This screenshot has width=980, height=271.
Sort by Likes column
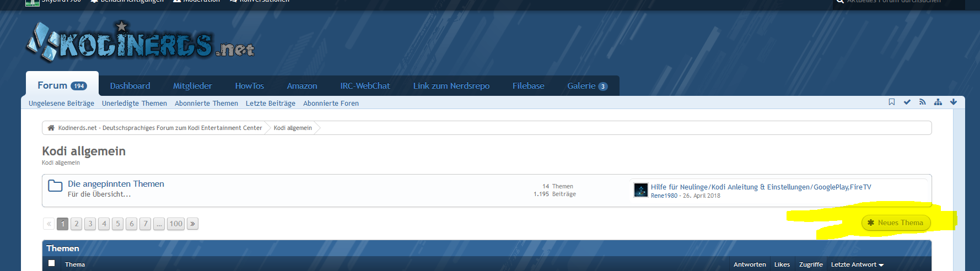coord(782,264)
